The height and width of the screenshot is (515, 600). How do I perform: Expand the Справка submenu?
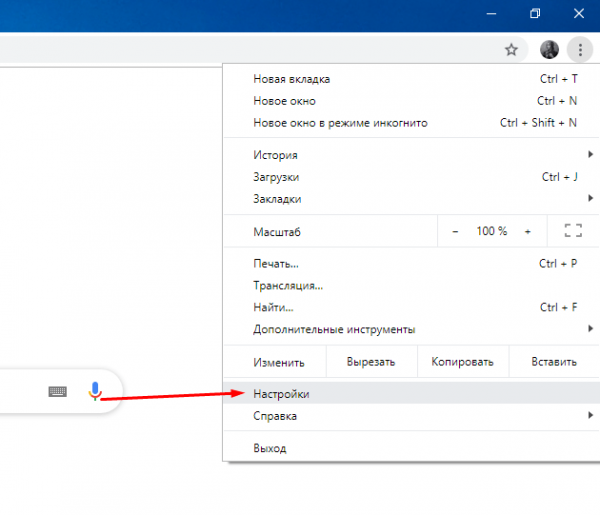(x=411, y=416)
